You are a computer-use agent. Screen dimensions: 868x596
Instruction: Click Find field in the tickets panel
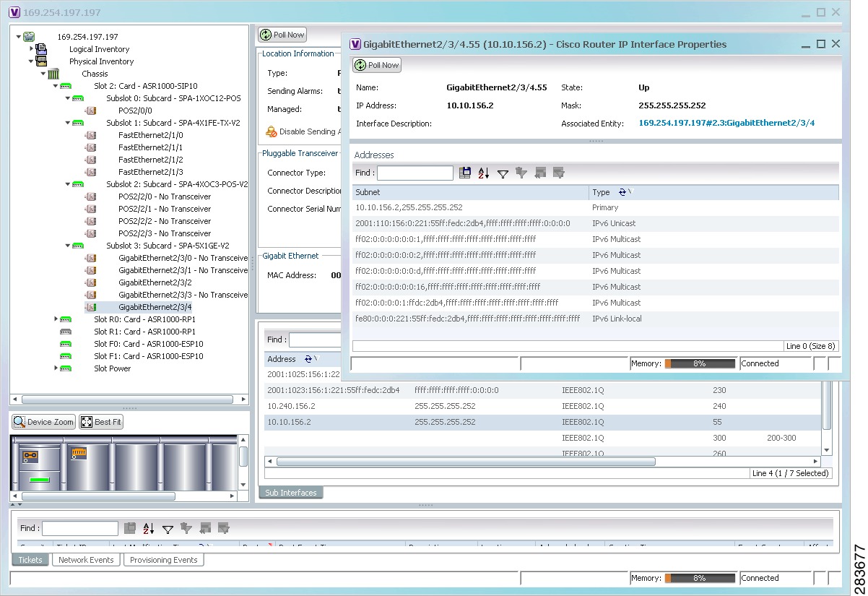click(80, 529)
